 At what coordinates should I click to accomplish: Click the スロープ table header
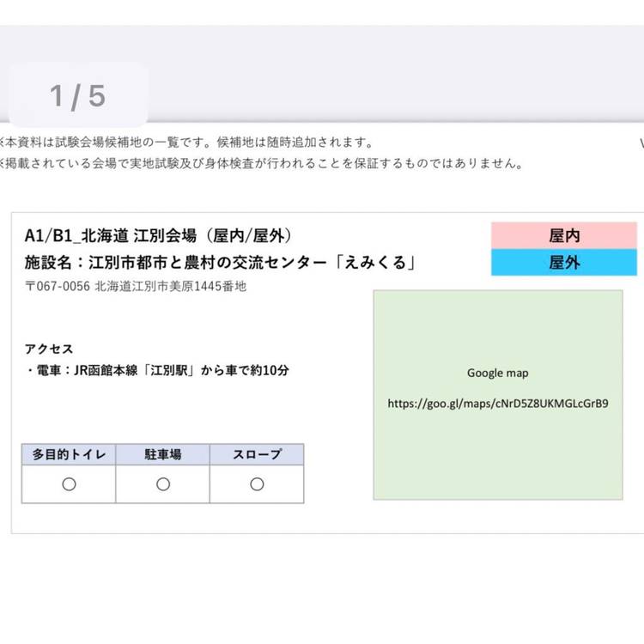257,455
